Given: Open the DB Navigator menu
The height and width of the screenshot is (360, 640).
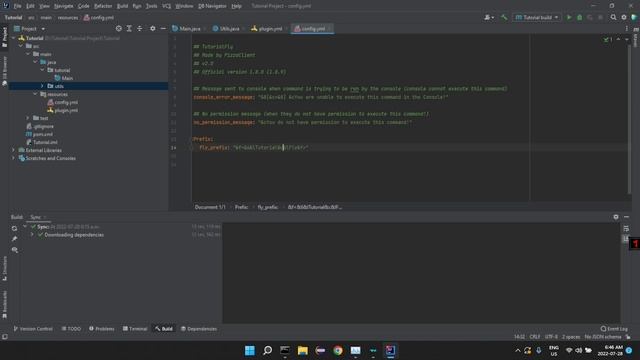Looking at the screenshot, I should 212,6.
